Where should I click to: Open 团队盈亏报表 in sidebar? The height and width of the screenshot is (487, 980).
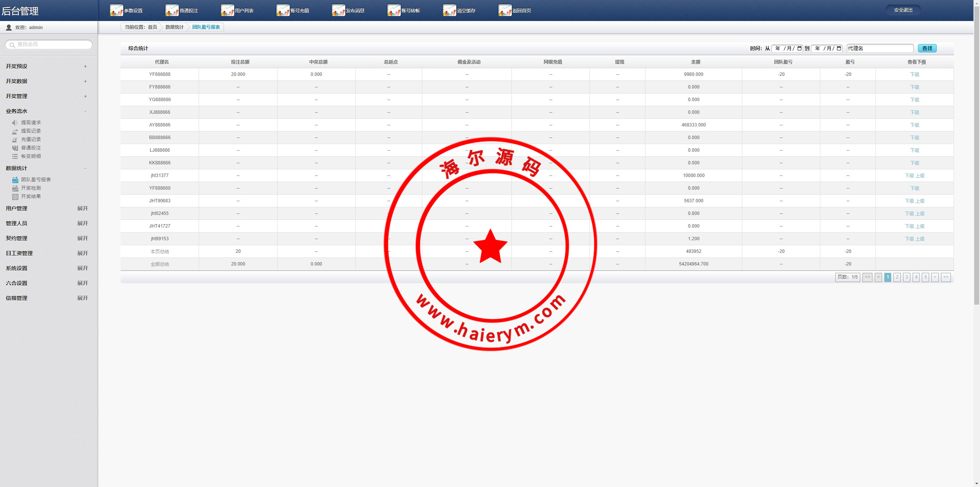tap(36, 180)
